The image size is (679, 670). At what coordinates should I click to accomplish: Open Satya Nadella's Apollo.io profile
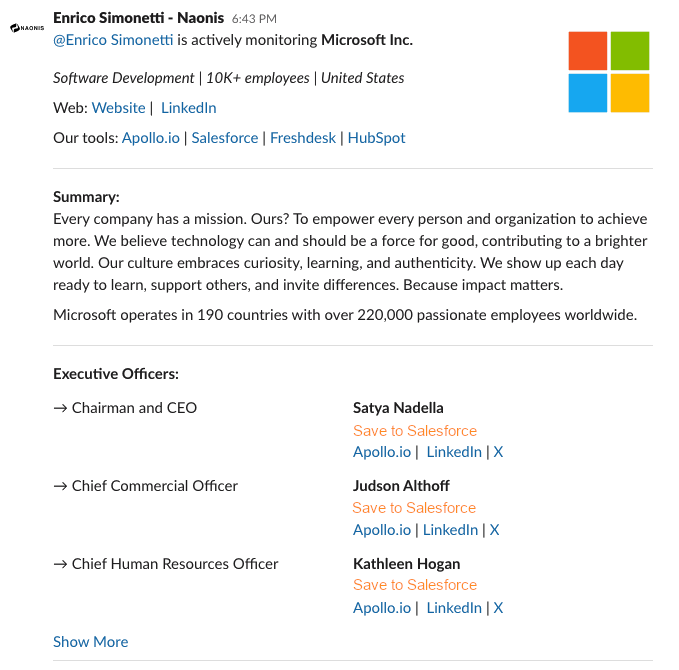pyautogui.click(x=382, y=452)
